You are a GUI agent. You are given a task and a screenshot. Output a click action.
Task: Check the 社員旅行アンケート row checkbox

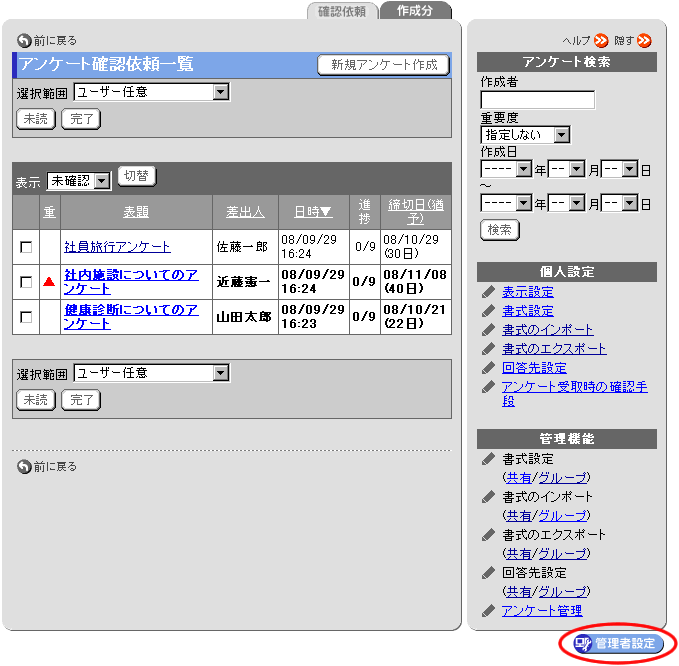tap(26, 247)
